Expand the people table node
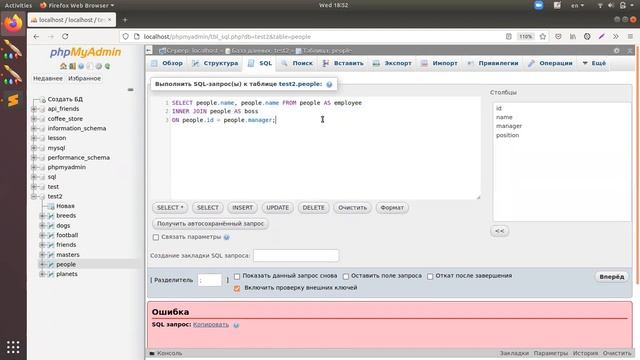 click(x=42, y=264)
